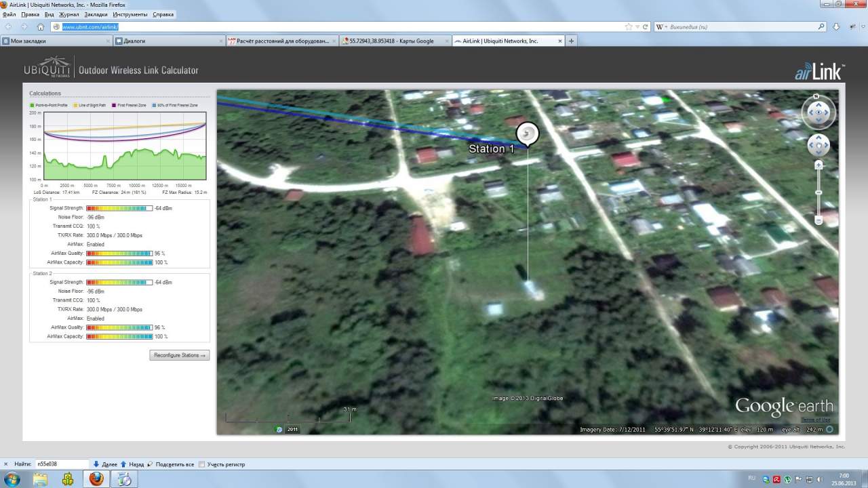868x488 pixels.
Task: Zoom in with the map plus button
Action: pos(818,165)
